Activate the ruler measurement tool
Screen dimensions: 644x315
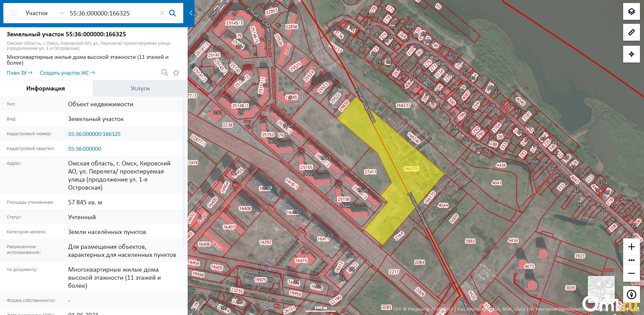pyautogui.click(x=631, y=32)
